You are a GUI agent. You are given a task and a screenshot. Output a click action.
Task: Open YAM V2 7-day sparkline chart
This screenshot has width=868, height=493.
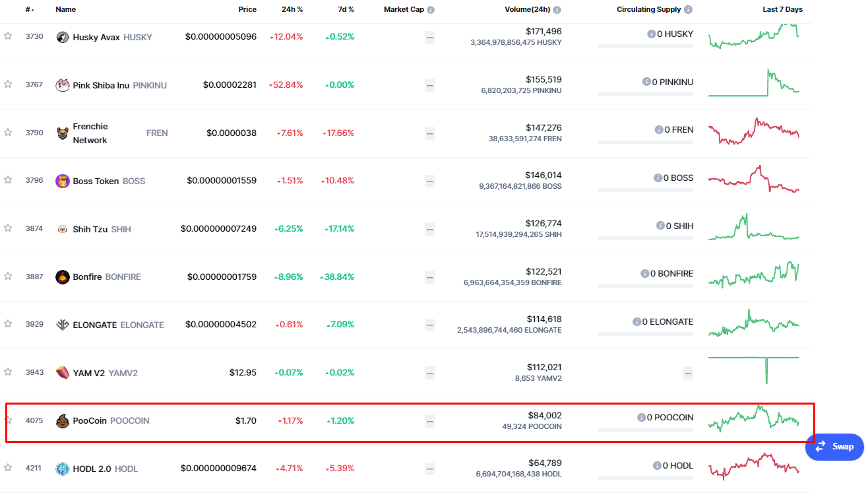click(754, 370)
